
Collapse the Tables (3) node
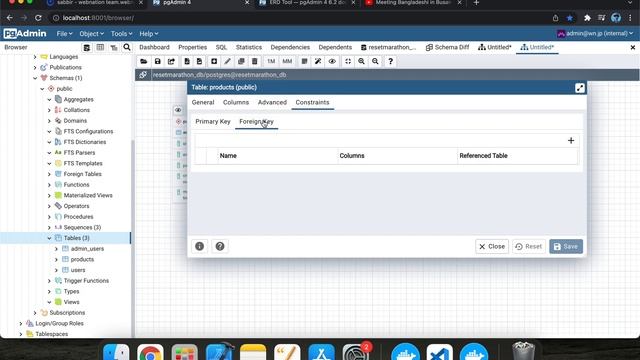pyautogui.click(x=49, y=238)
